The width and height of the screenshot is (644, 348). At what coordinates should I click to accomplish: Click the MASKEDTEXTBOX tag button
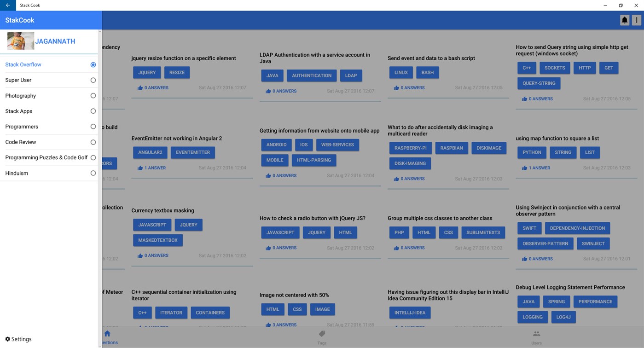click(x=158, y=240)
